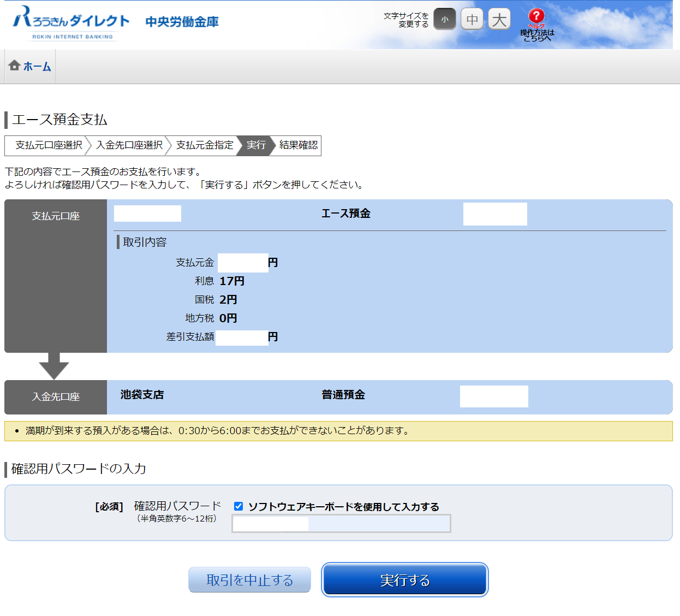
Task: Click the ソフトウェアキーボードを使用して入力する label
Action: tap(344, 507)
